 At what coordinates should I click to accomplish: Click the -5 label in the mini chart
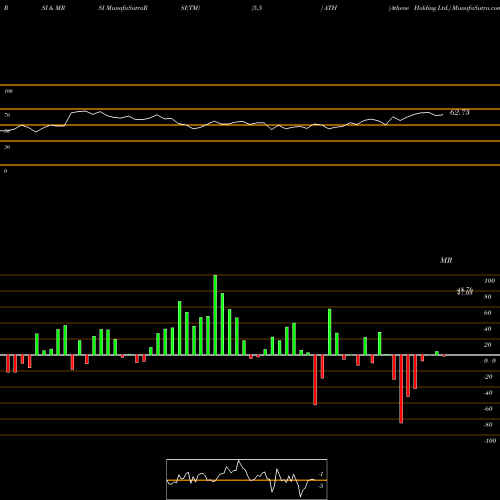tap(321, 486)
